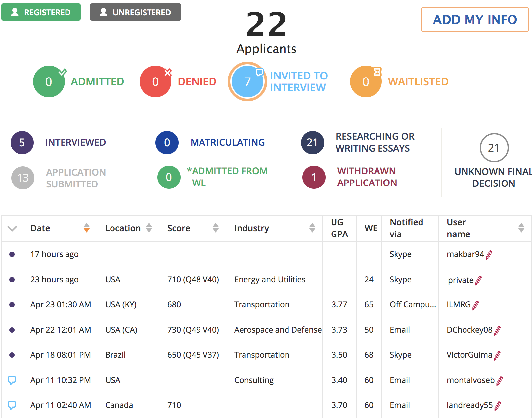The height and width of the screenshot is (418, 532).
Task: Click the edit pencil beside landready55
Action: point(498,406)
